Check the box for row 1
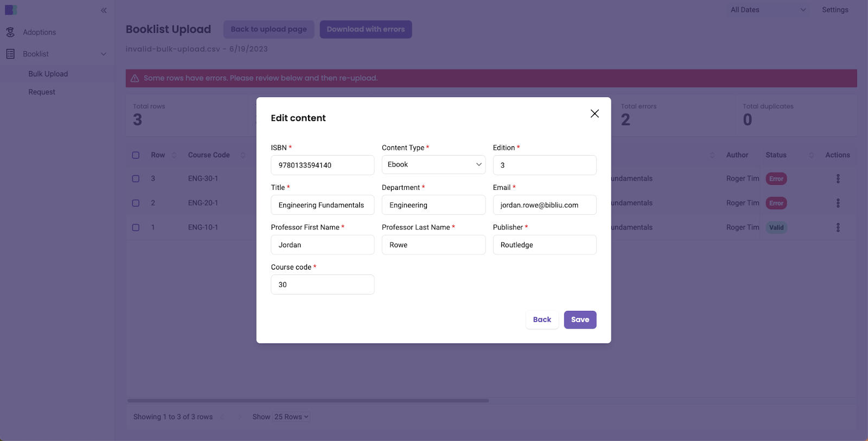This screenshot has width=868, height=441. 136,228
